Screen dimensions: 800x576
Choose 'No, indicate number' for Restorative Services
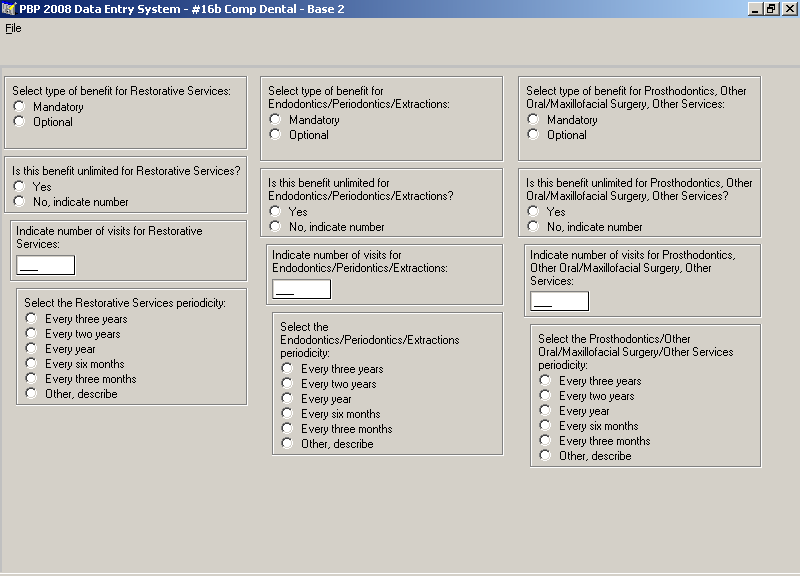pyautogui.click(x=19, y=202)
